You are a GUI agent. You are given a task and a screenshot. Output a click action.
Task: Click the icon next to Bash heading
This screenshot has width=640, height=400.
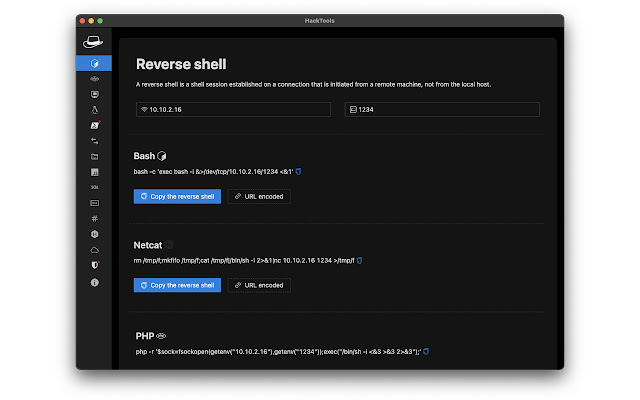162,156
